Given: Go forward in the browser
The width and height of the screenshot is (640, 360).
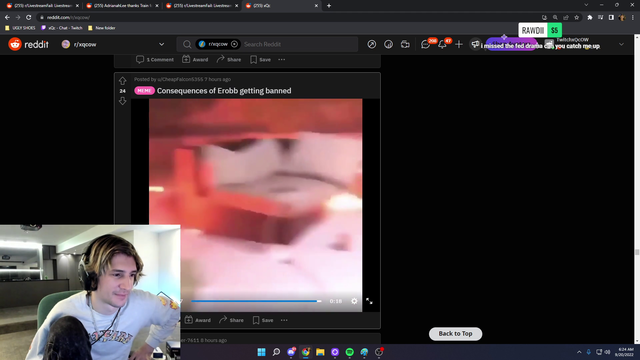Looking at the screenshot, I should pos(18,18).
